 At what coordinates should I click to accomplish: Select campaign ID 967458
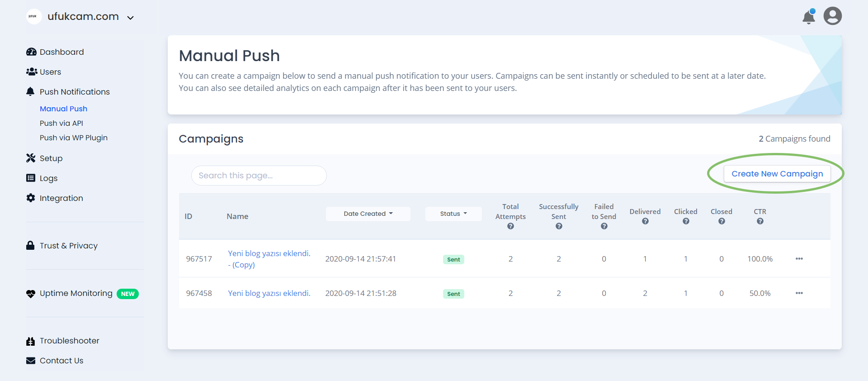click(199, 293)
